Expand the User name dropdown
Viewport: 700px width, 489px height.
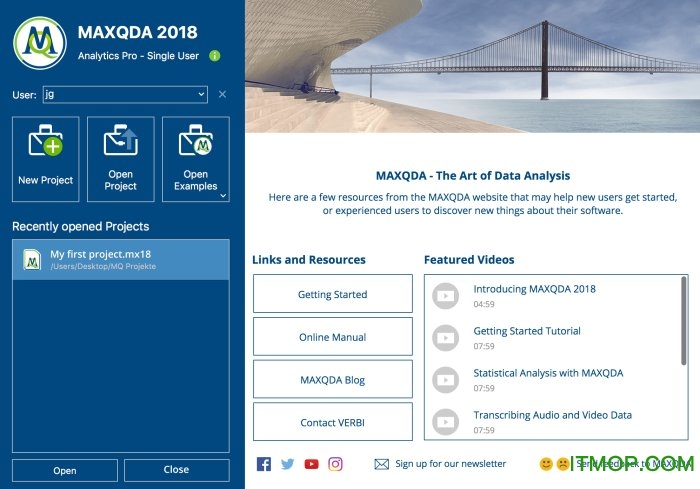coord(201,94)
